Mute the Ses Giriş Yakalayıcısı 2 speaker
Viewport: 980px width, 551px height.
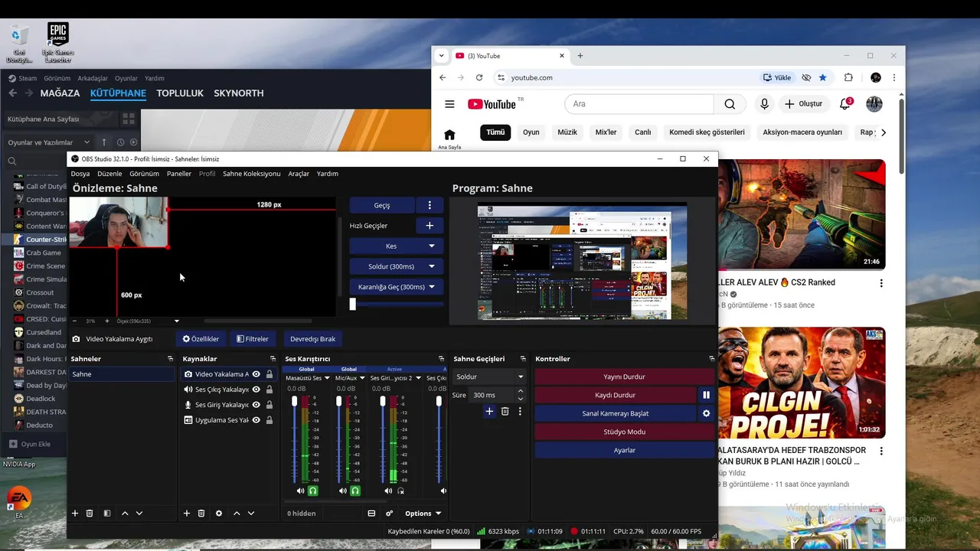tap(388, 491)
